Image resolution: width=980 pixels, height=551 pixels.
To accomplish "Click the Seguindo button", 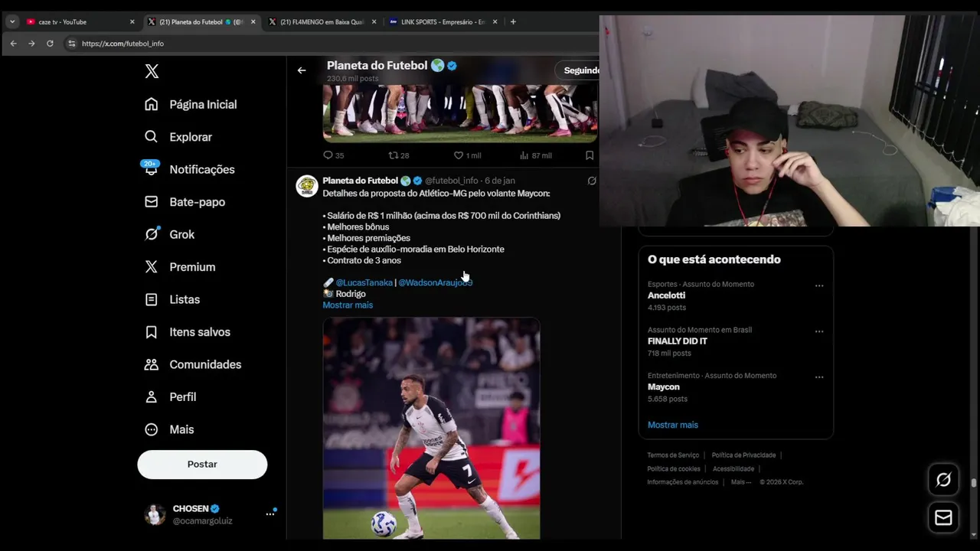I will tap(581, 70).
